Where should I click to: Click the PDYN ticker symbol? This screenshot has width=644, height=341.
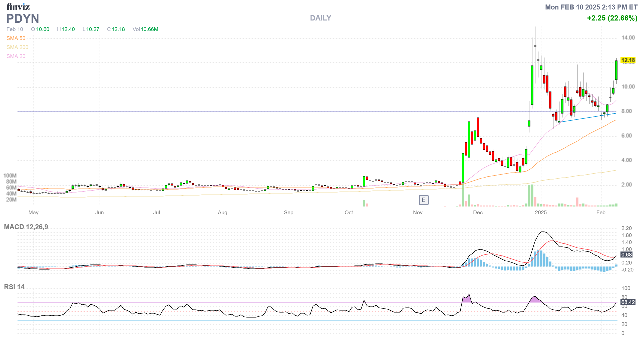(23, 18)
